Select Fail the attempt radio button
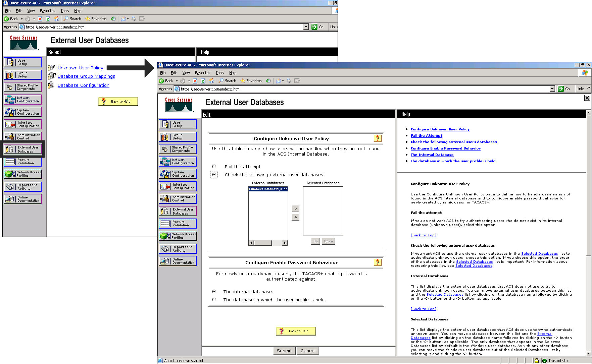592x364 pixels. pyautogui.click(x=214, y=167)
